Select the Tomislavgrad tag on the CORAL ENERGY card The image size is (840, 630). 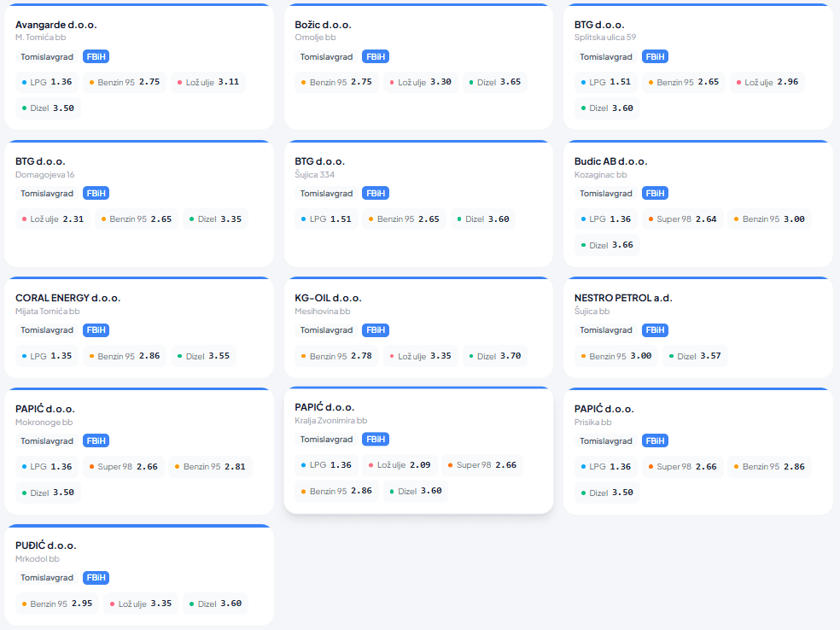point(47,330)
